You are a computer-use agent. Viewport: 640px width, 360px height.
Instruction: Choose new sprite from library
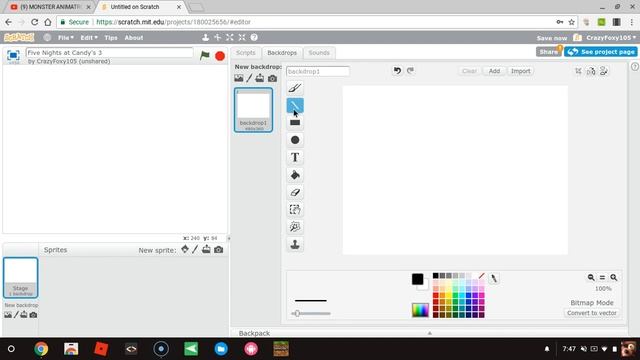pos(185,249)
